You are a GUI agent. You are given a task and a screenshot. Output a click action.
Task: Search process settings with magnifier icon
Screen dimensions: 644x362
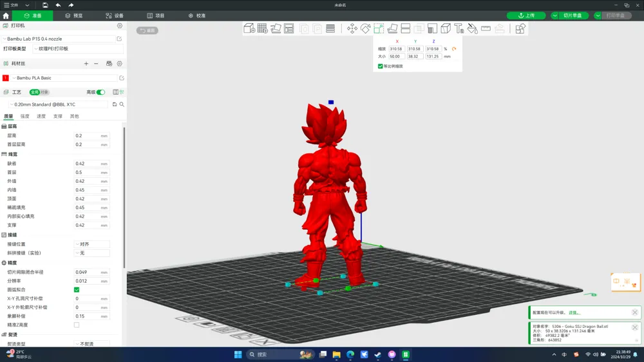point(122,104)
